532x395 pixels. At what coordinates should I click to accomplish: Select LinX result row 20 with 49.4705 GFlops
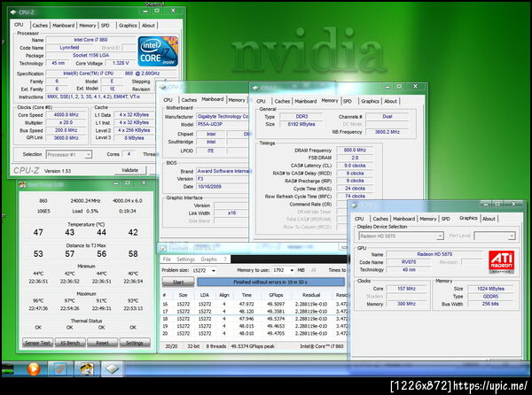tap(254, 334)
